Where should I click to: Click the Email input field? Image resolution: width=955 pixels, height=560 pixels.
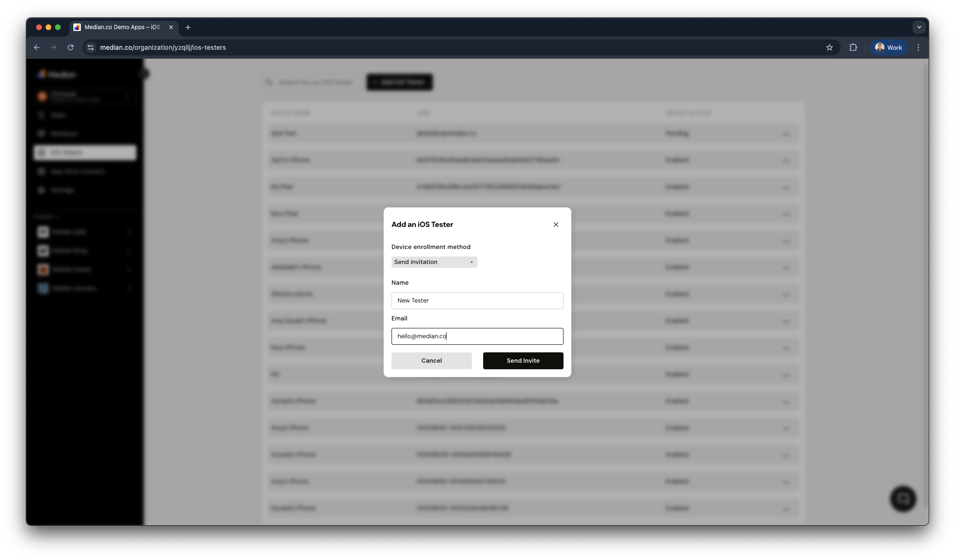477,336
